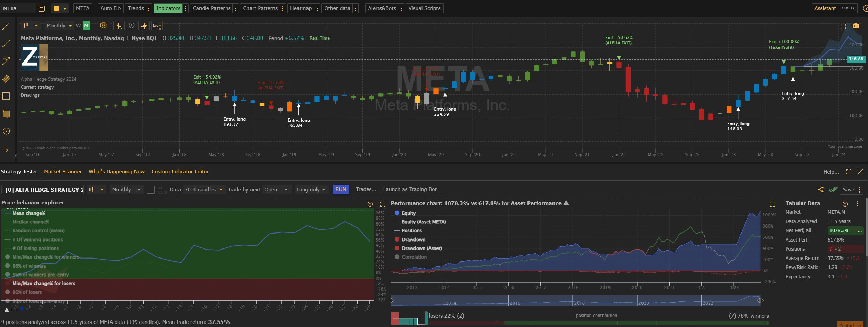The height and width of the screenshot is (327, 868).
Task: Take a chart snapshot with camera icon
Action: coord(856,26)
